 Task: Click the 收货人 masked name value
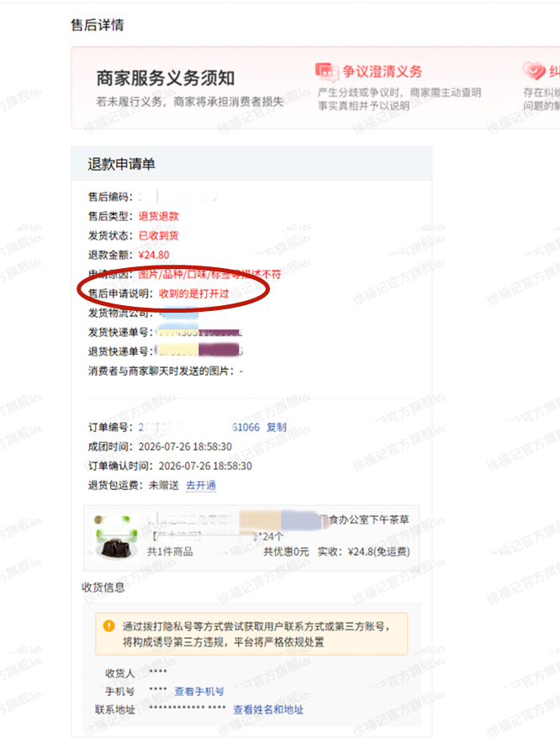(x=158, y=672)
